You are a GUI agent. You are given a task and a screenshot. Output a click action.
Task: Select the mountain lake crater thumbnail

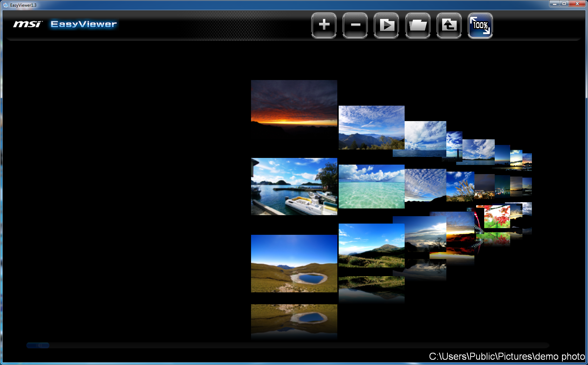(x=294, y=264)
